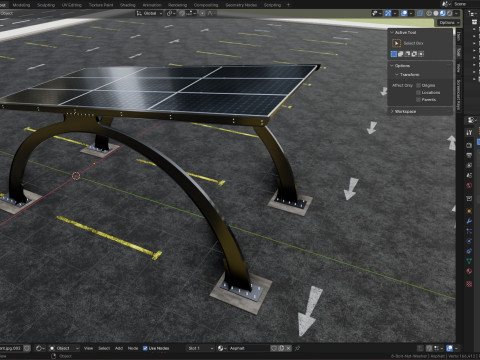
Task: Open the Global orientation dropdown
Action: click(149, 13)
